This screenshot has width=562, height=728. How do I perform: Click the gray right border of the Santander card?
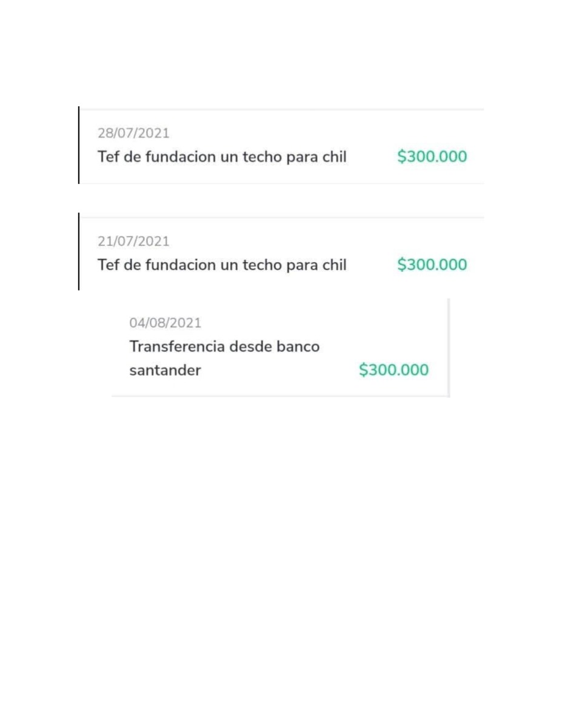tap(448, 347)
